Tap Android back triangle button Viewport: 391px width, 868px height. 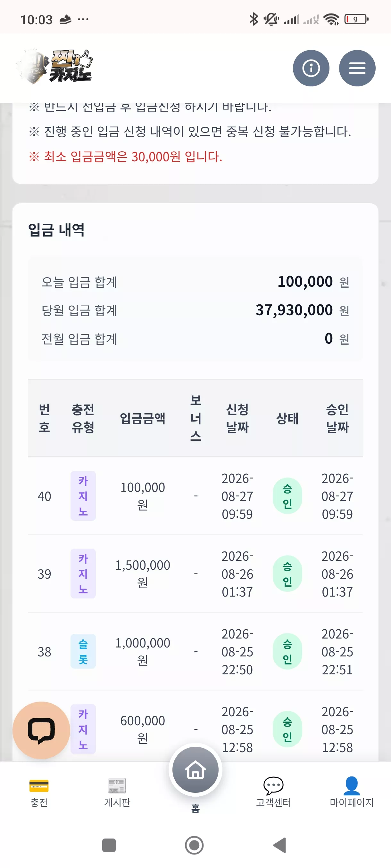(x=280, y=845)
